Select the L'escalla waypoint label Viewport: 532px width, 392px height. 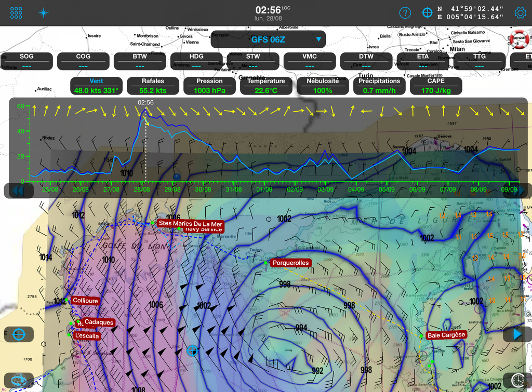pos(87,336)
